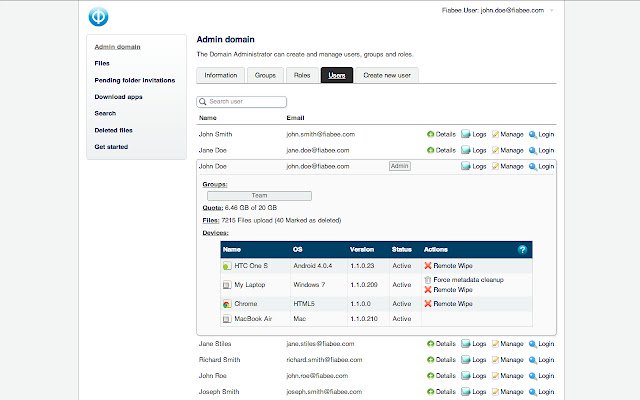The image size is (640, 400).
Task: Open Search in the sidebar
Action: click(x=105, y=113)
